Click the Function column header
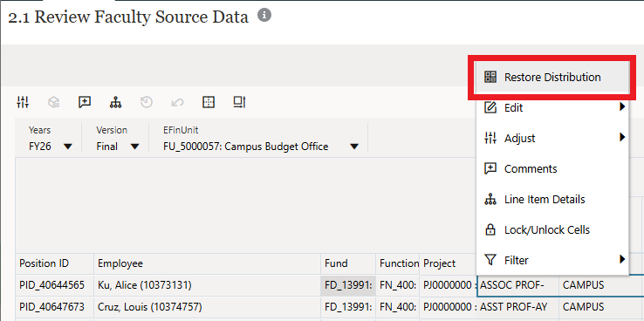 click(398, 263)
